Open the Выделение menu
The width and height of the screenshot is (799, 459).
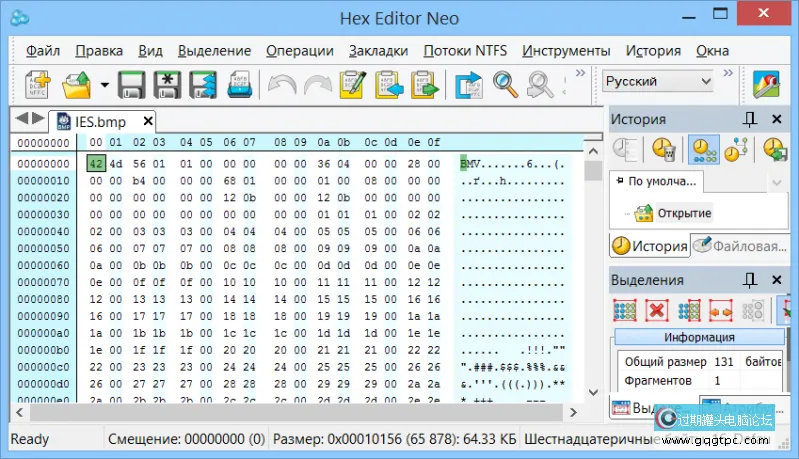click(214, 51)
